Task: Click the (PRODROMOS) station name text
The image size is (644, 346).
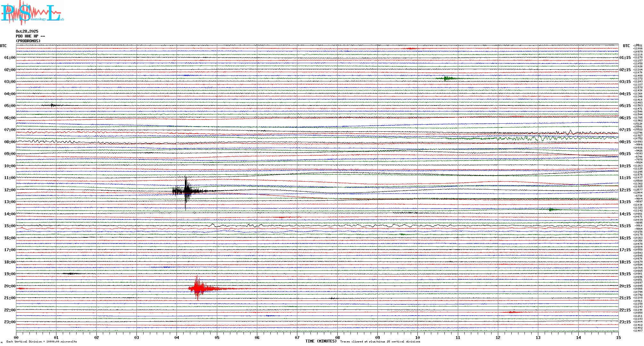Action: coord(28,41)
